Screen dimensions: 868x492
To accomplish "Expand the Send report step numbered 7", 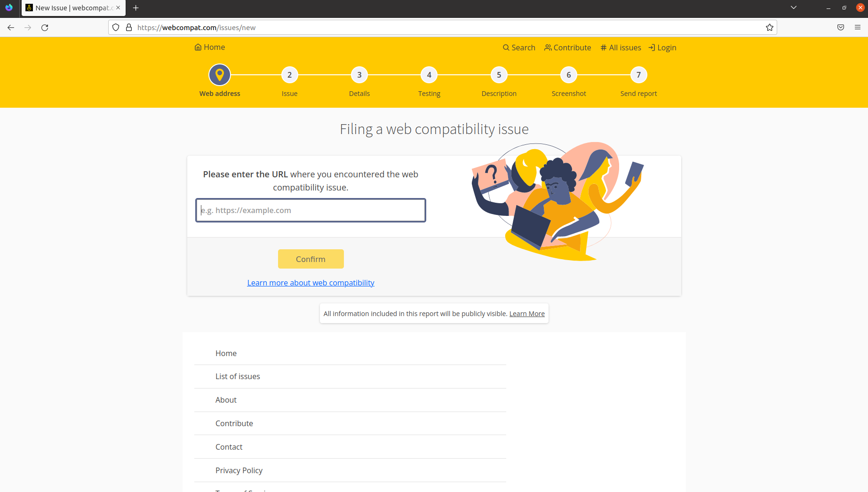I will [638, 75].
